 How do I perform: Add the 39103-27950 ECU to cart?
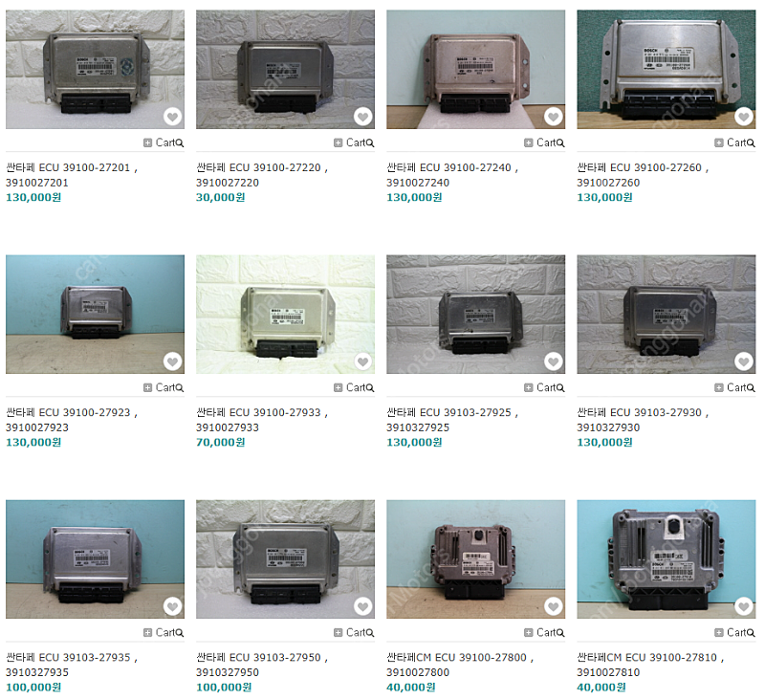349,632
